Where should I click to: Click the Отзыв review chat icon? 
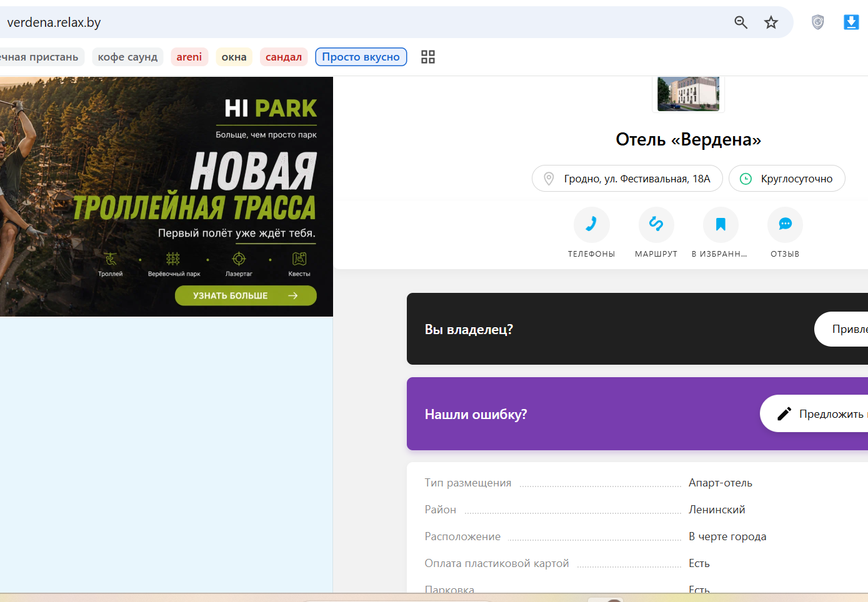[x=785, y=224]
